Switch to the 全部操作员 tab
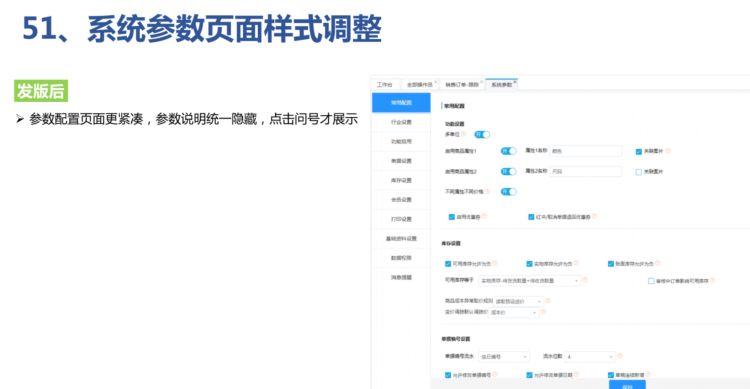Viewport: 750px width, 389px height. (x=419, y=85)
